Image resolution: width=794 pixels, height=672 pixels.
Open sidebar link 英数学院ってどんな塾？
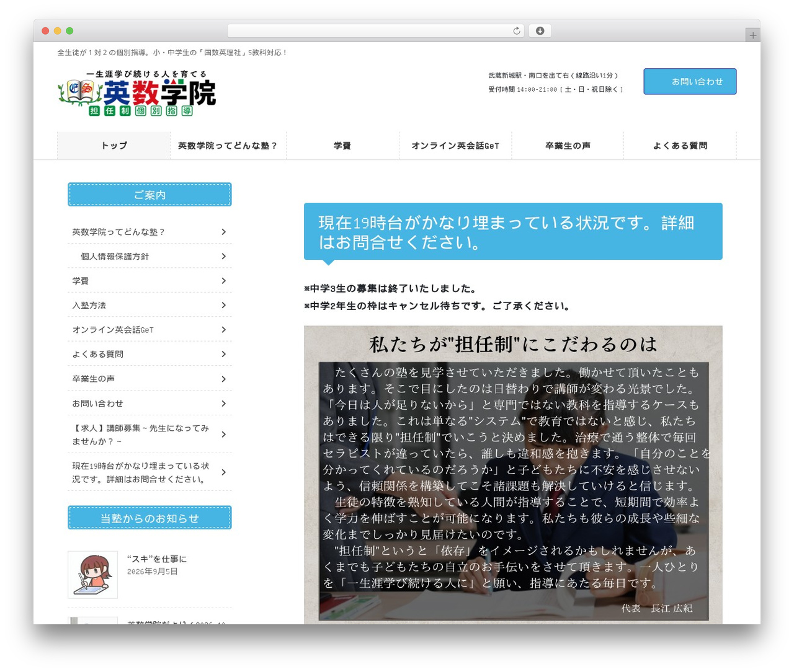tap(149, 232)
